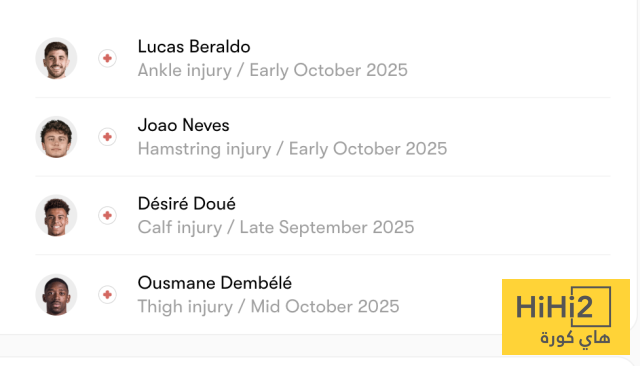Select the Désiré Doué name
Viewport: 640px width, 366px height.
187,204
